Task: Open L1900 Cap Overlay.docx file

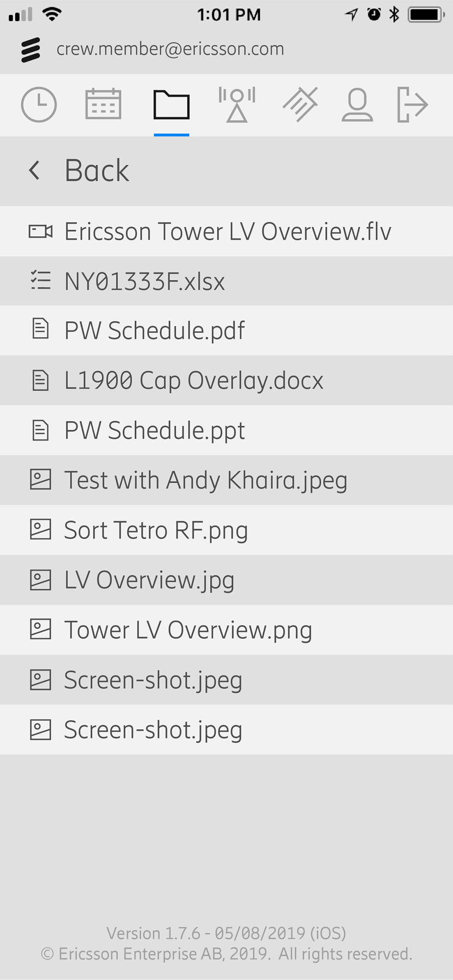Action: click(x=226, y=381)
